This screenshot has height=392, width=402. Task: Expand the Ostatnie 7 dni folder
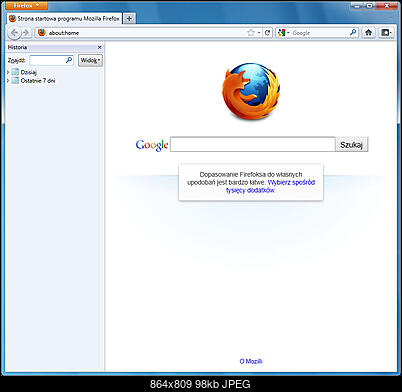(x=8, y=81)
